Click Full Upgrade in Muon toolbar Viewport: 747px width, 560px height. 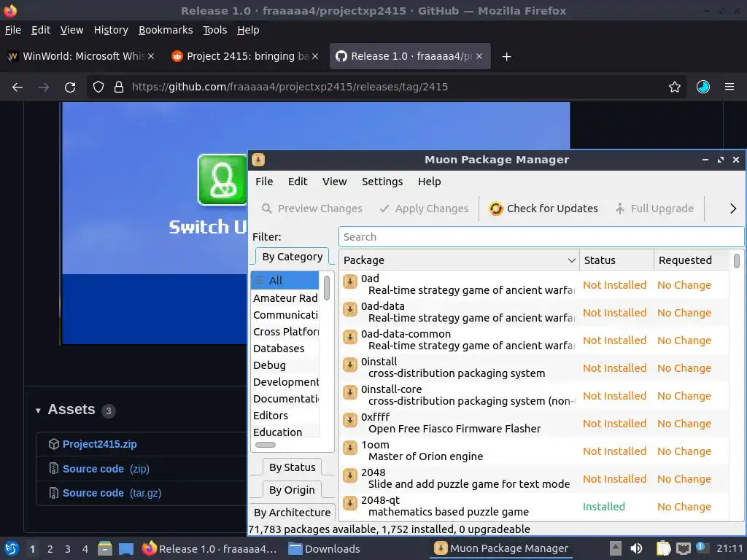pyautogui.click(x=654, y=209)
